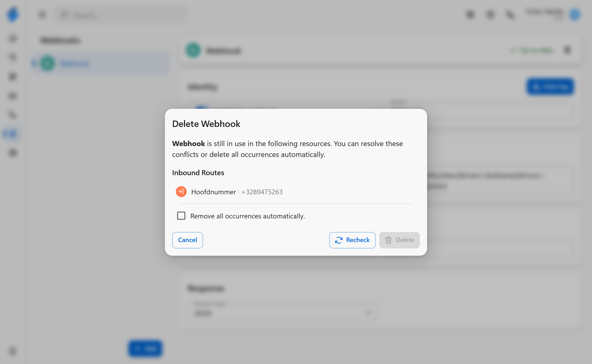The width and height of the screenshot is (592, 364).
Task: Click the trash can icon on Delete
Action: pyautogui.click(x=388, y=240)
